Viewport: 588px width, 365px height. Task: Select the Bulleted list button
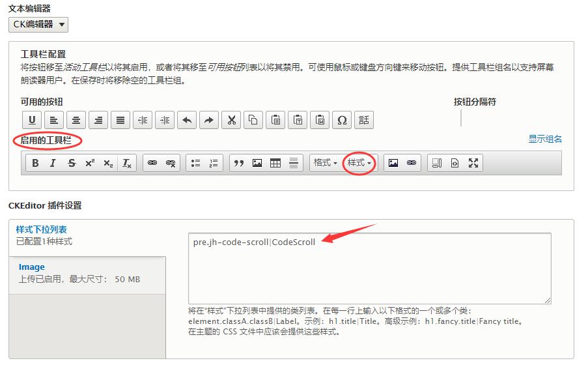pos(195,163)
